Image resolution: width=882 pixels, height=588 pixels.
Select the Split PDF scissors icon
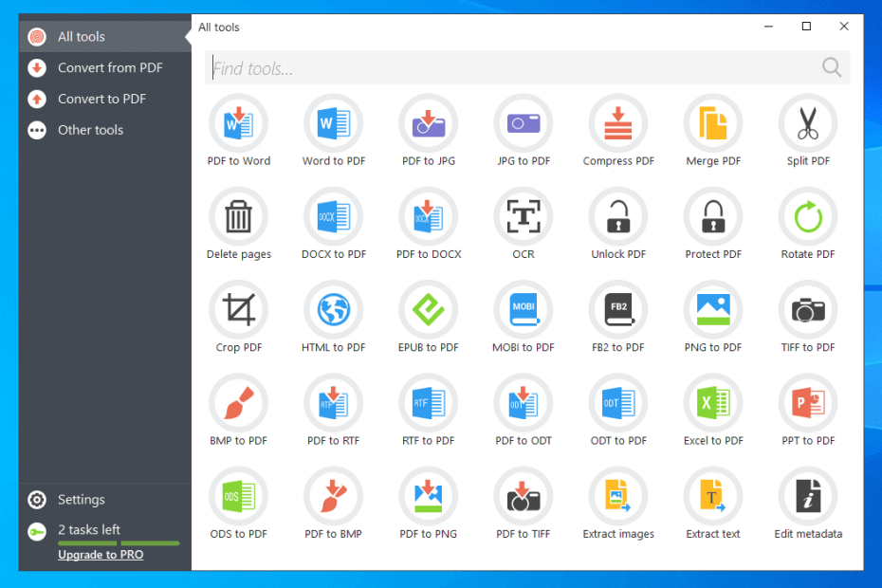pyautogui.click(x=808, y=123)
